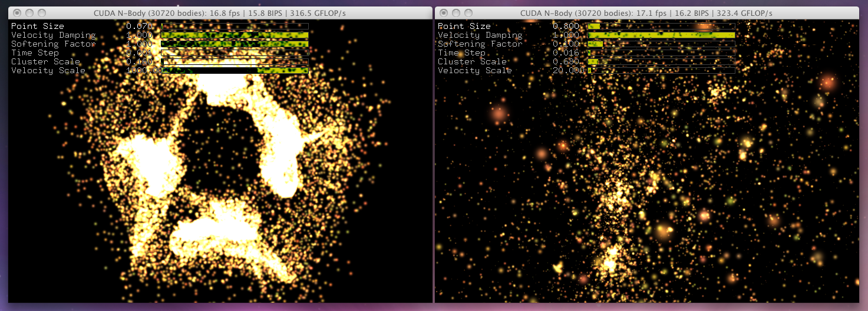Select 'Cluster Scale' label in right window
This screenshot has width=868, height=311.
tap(472, 62)
